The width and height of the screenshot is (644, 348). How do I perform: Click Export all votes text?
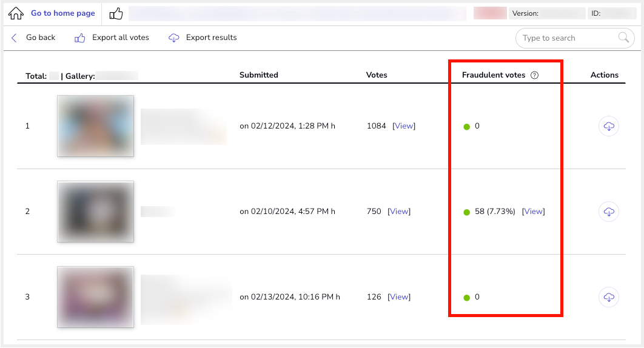(x=120, y=38)
